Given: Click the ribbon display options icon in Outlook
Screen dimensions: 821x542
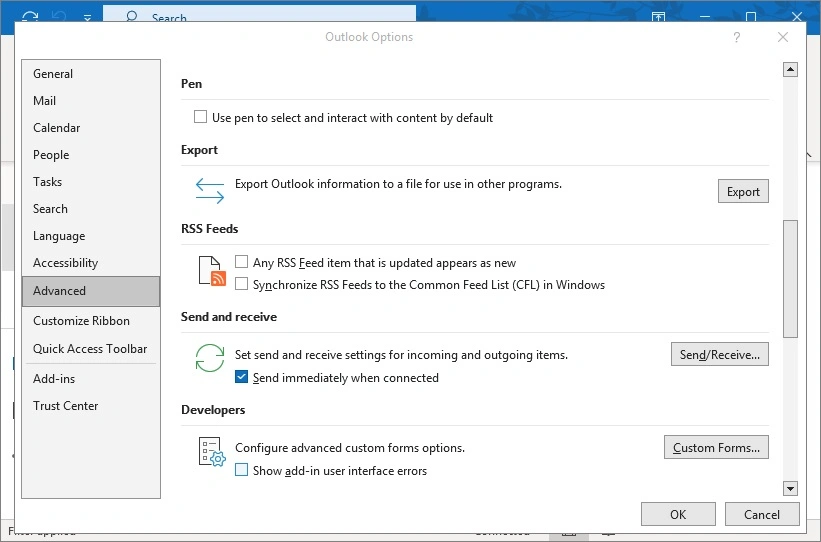Looking at the screenshot, I should (x=658, y=17).
